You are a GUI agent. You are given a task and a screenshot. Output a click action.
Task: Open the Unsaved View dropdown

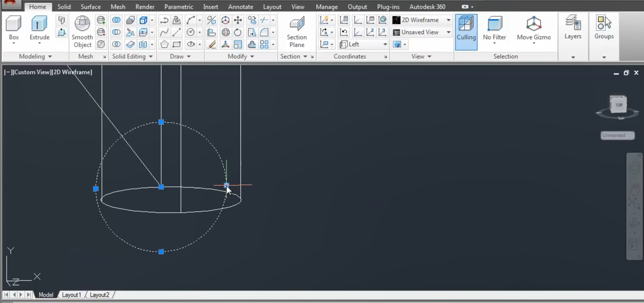tap(421, 32)
